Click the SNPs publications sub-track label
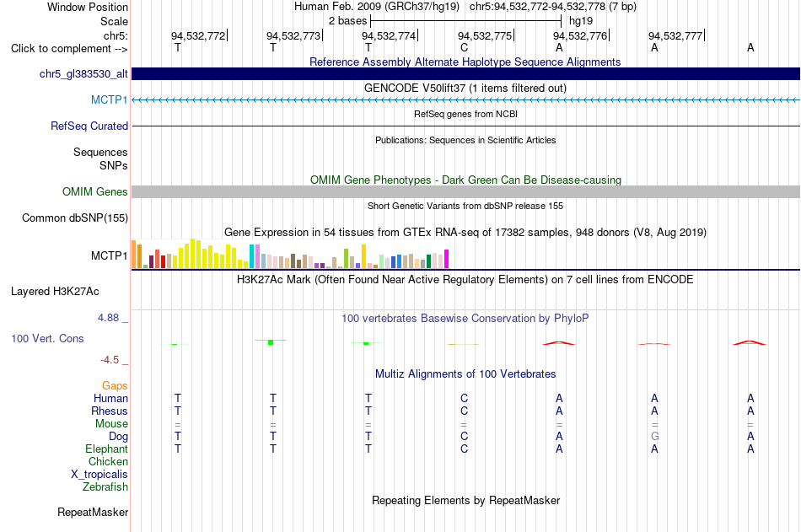 coord(114,165)
